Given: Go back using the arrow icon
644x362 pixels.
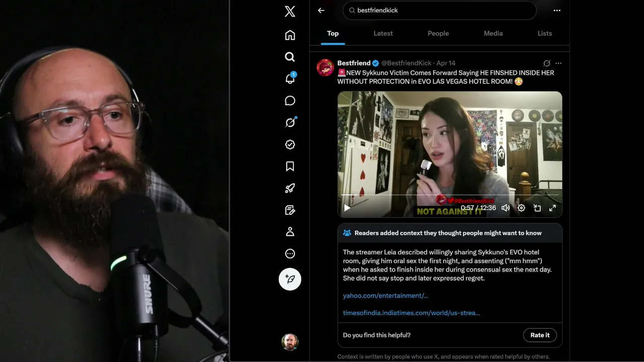Looking at the screenshot, I should 321,10.
